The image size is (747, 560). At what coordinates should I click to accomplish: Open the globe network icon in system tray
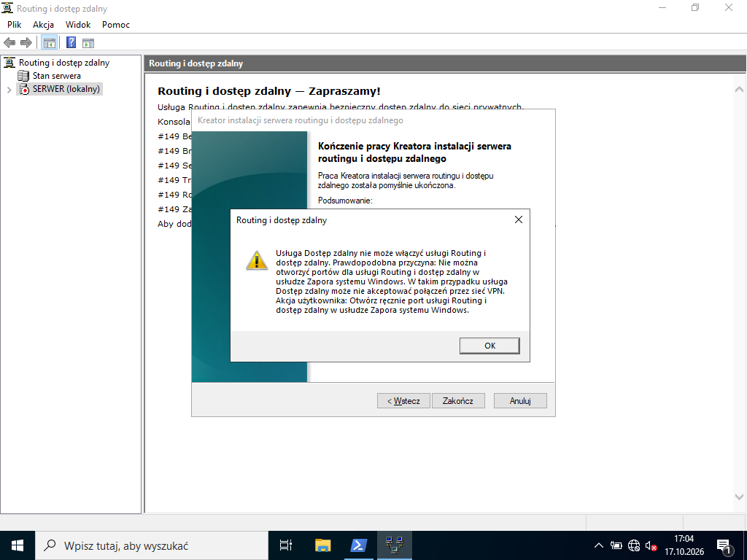(634, 545)
